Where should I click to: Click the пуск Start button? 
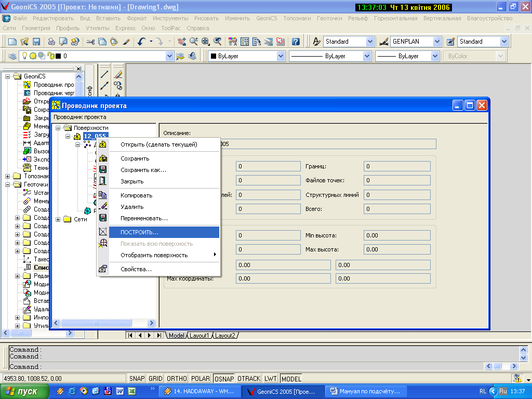[x=25, y=391]
